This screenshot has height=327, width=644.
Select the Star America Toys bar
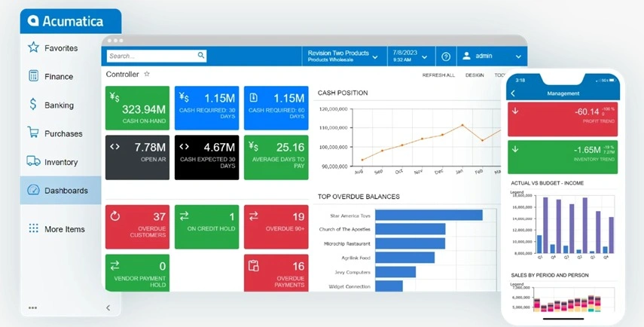[429, 215]
